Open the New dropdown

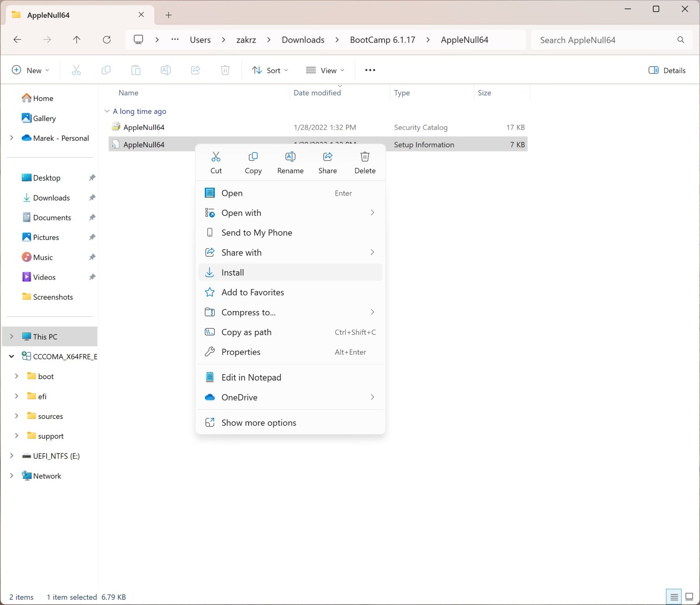coord(30,70)
